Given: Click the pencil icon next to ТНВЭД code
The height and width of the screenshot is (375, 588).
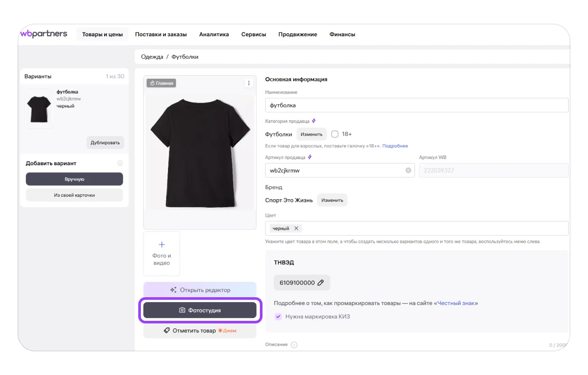Looking at the screenshot, I should pyautogui.click(x=321, y=283).
